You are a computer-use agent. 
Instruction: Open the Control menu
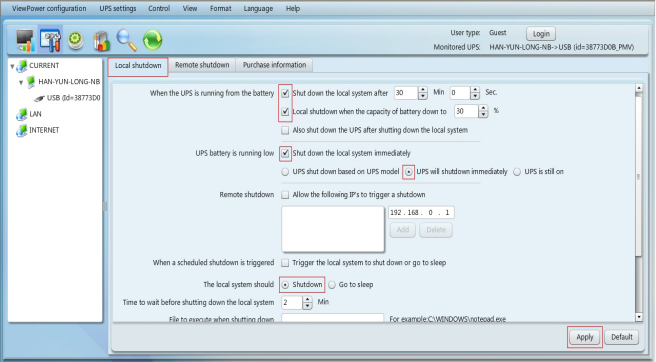[159, 8]
